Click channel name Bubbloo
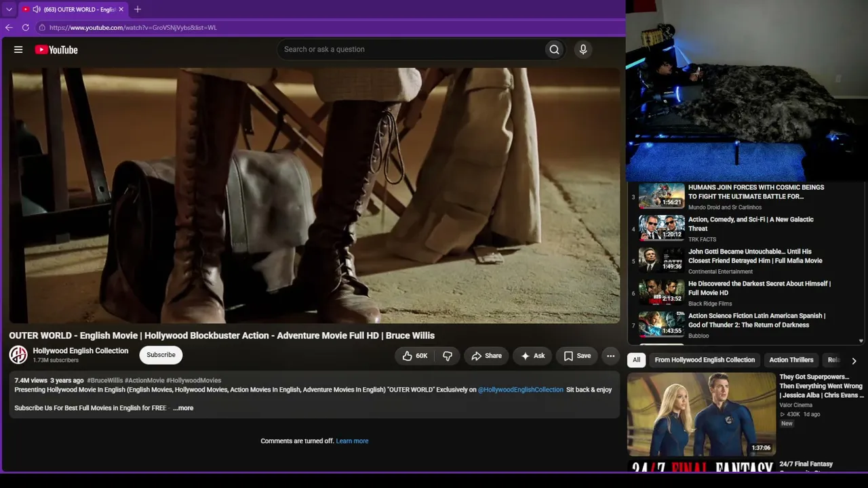Image resolution: width=868 pixels, height=488 pixels. pos(698,335)
